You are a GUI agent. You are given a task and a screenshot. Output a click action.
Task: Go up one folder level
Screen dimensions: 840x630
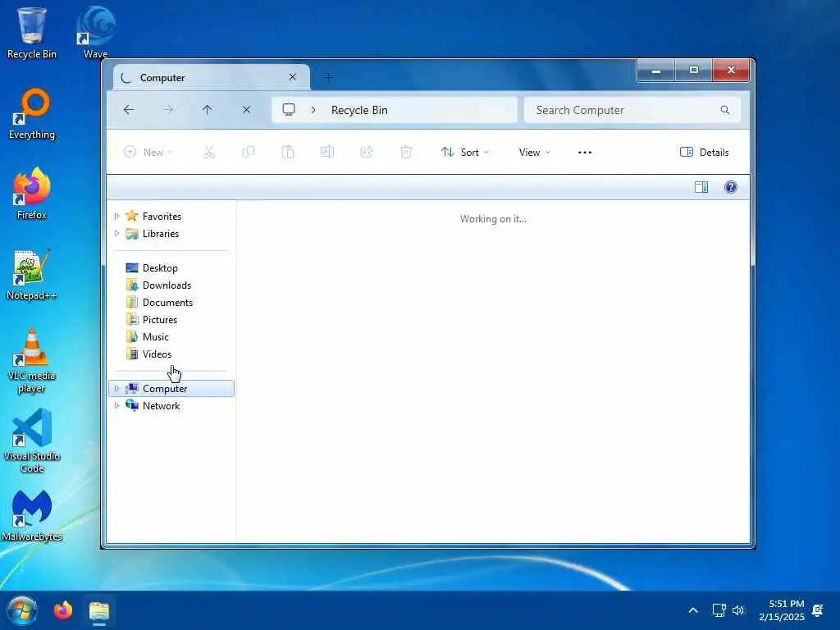click(x=208, y=110)
